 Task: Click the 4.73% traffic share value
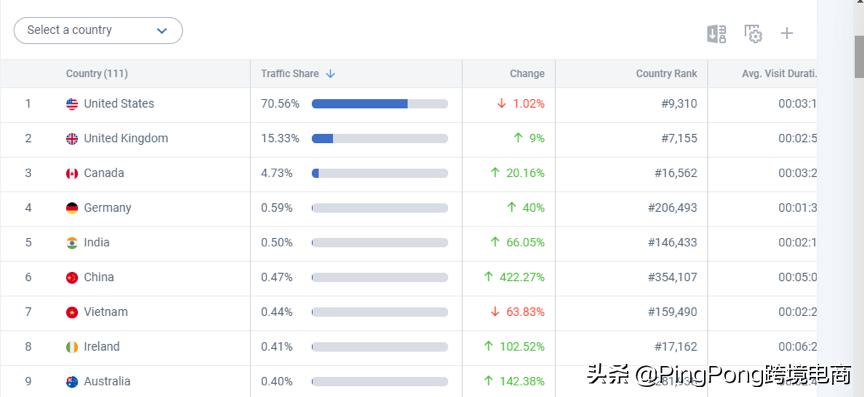(x=277, y=173)
